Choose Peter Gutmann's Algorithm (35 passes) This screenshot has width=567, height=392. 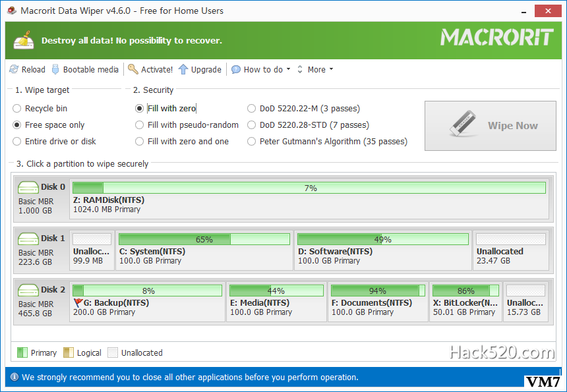pyautogui.click(x=327, y=141)
